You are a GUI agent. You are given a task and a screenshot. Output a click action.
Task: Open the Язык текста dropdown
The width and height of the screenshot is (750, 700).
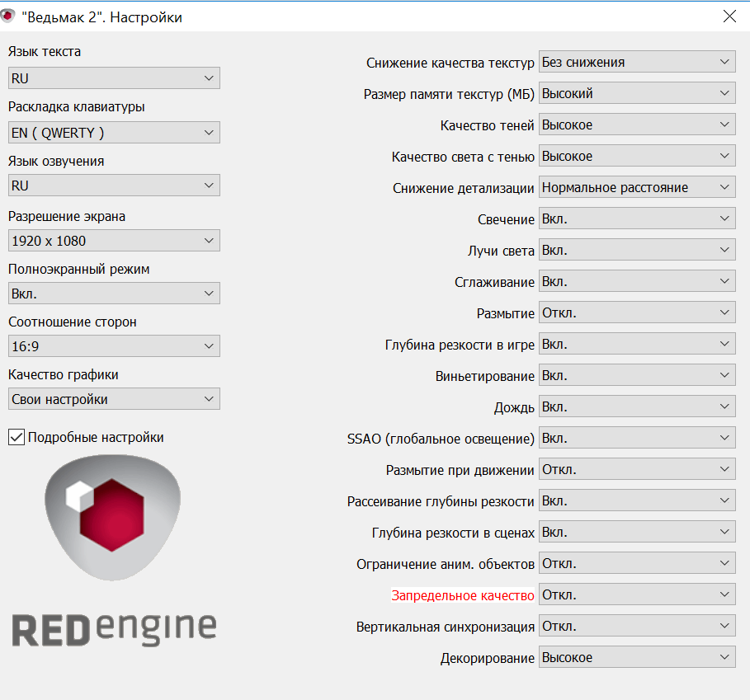(114, 78)
